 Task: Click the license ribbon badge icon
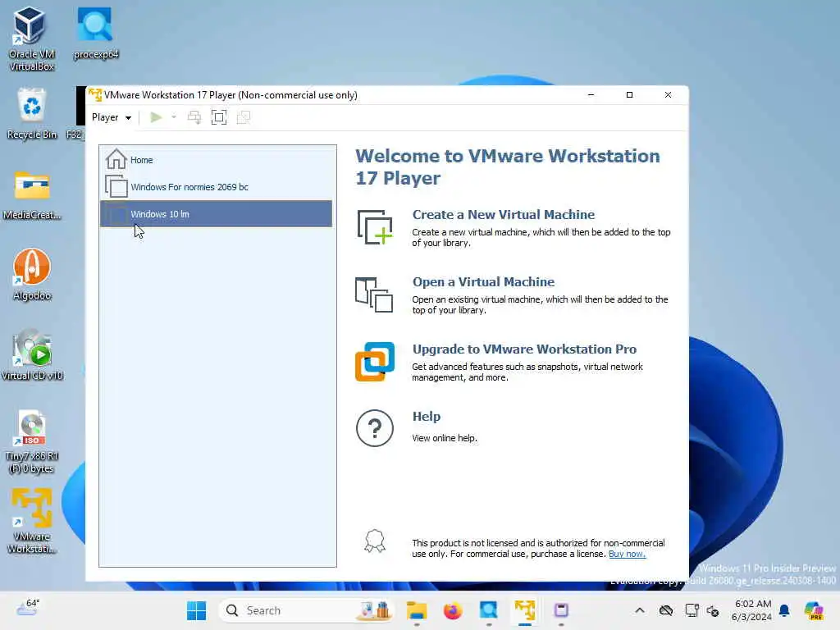point(374,541)
